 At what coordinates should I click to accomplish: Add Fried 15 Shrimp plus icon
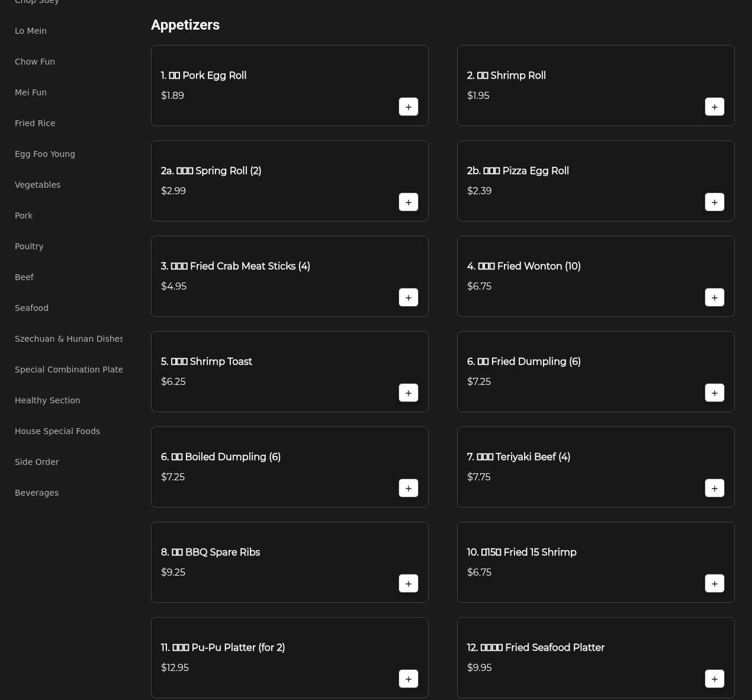coord(715,583)
